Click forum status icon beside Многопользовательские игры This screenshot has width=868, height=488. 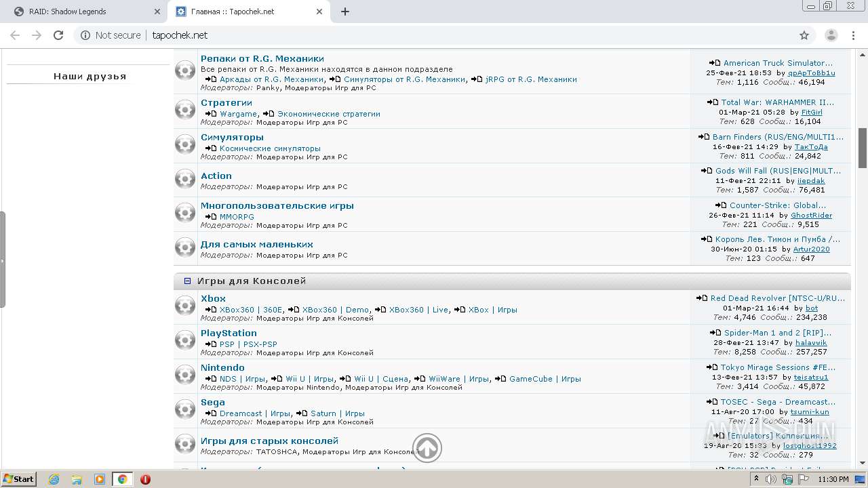click(x=185, y=213)
